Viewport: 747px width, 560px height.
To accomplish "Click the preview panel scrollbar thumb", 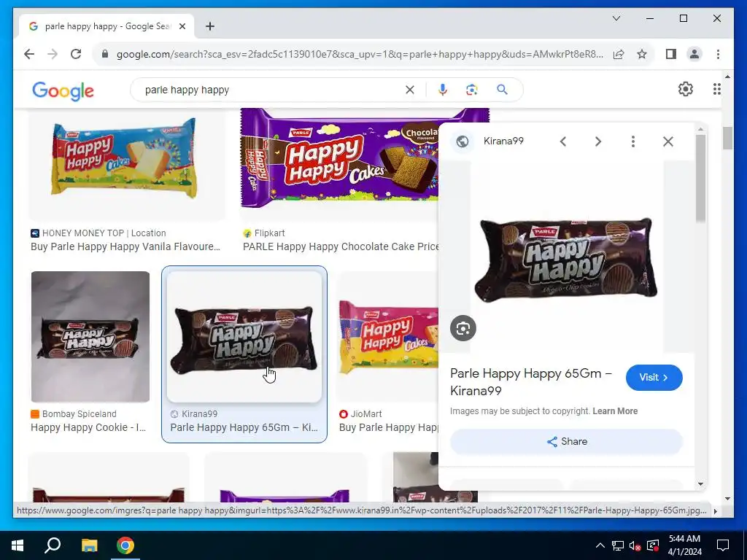I will 700,179.
